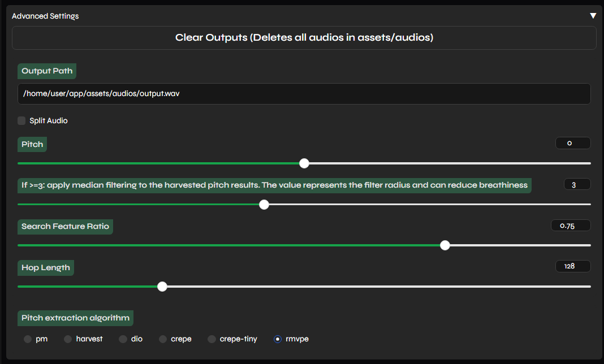Viewport: 604px width, 364px height.
Task: Choose the crepe-tiny radio option
Action: 212,339
